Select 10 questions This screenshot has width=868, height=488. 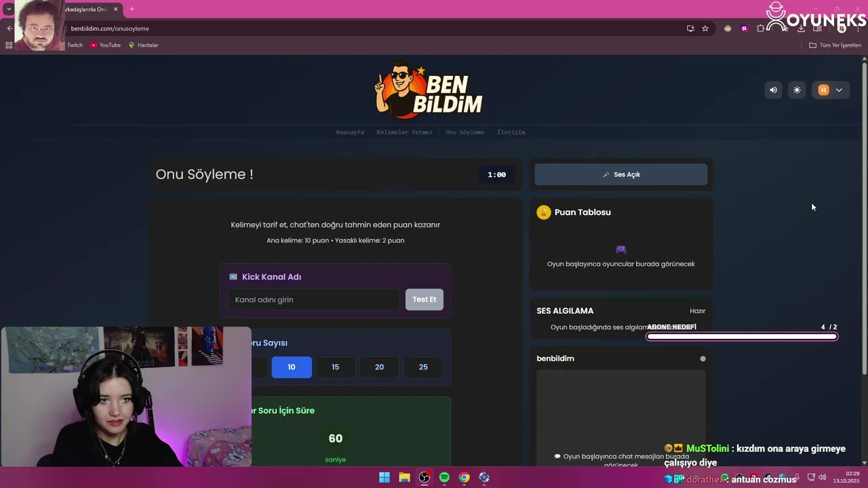[x=292, y=367]
